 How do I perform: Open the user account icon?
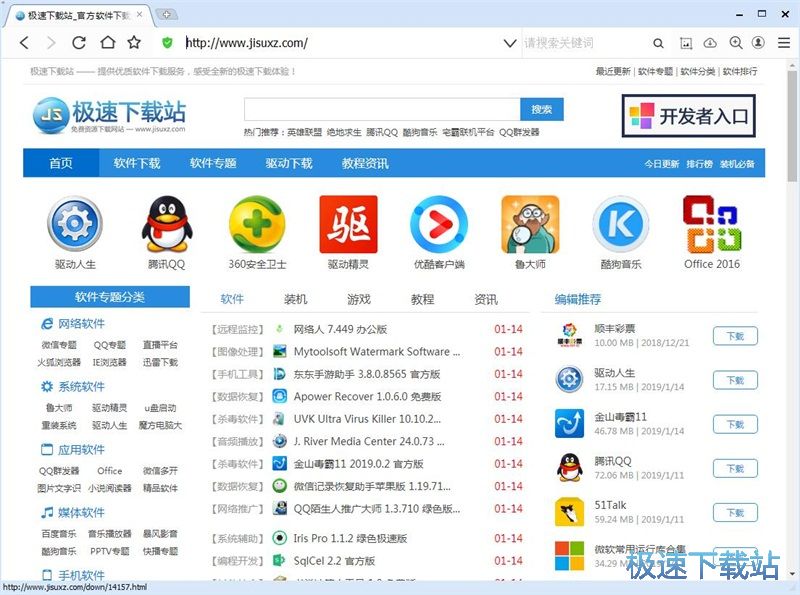(x=759, y=42)
